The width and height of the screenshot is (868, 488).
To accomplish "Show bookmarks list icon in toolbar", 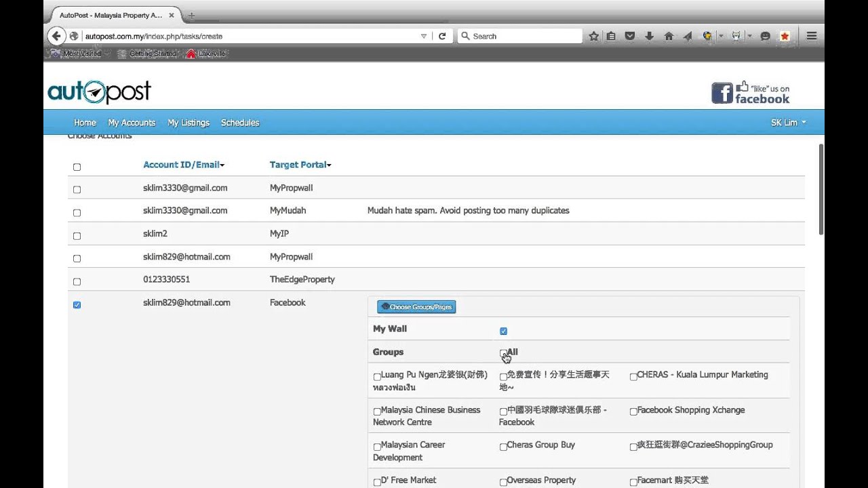I will click(611, 36).
